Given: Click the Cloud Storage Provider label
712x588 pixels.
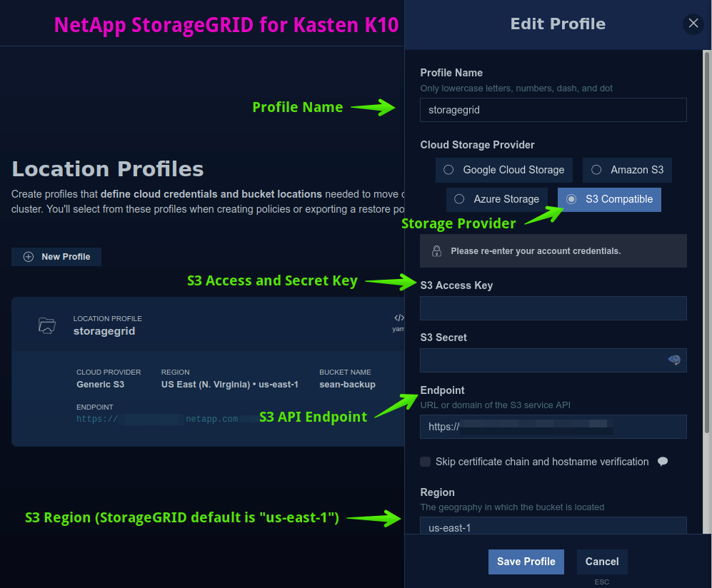Looking at the screenshot, I should click(477, 145).
